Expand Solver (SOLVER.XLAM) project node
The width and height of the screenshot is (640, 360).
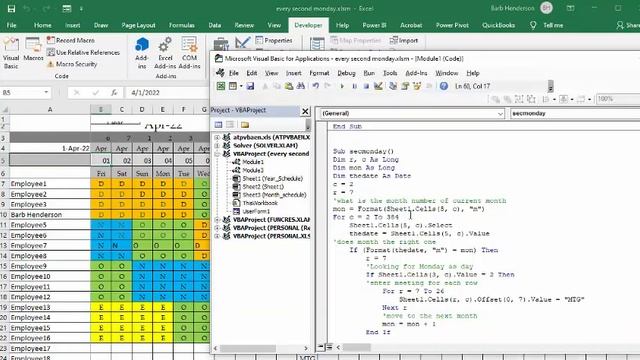point(217,145)
